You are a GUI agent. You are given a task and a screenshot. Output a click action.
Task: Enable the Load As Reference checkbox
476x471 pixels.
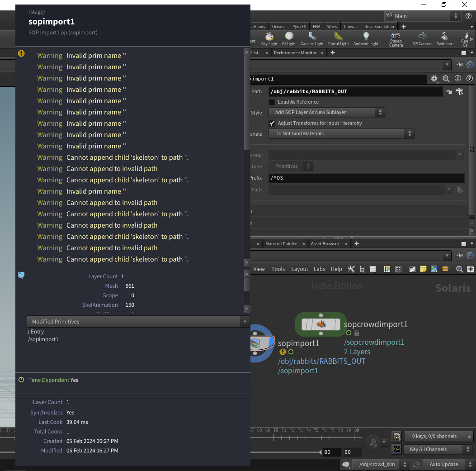(272, 102)
